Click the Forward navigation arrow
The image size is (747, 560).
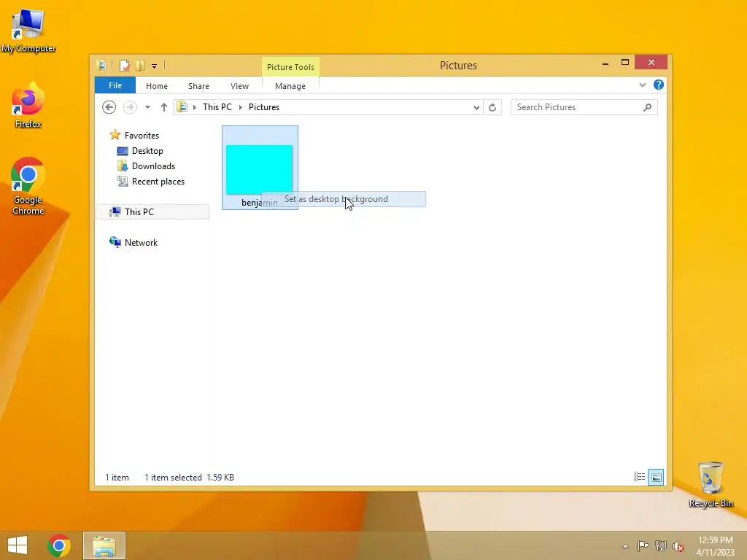[130, 107]
